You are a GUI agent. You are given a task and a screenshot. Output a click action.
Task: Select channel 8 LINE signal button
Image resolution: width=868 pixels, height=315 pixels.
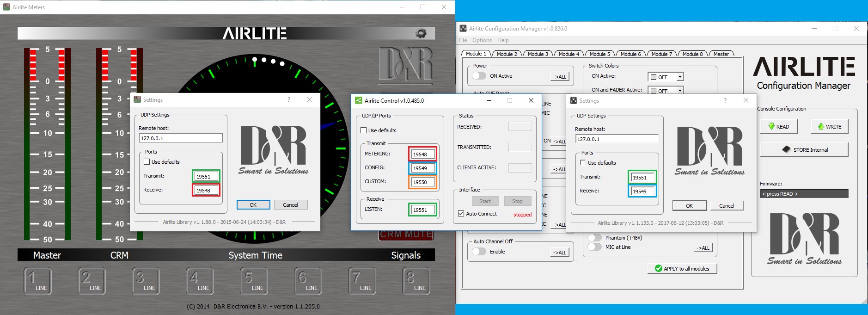[416, 281]
